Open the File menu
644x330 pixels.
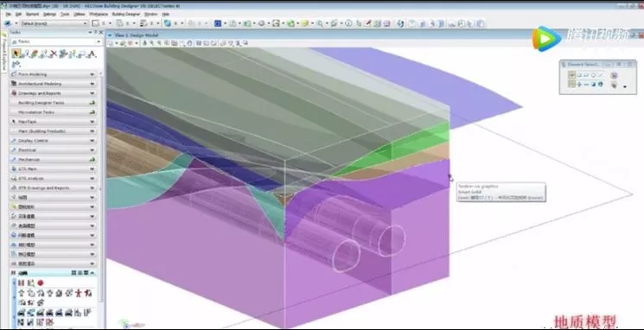(9, 14)
